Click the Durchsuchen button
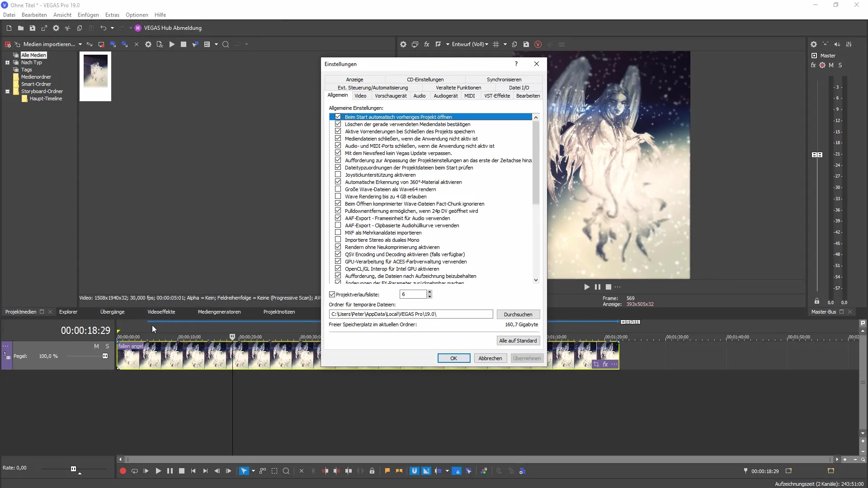This screenshot has height=488, width=868. tap(518, 314)
